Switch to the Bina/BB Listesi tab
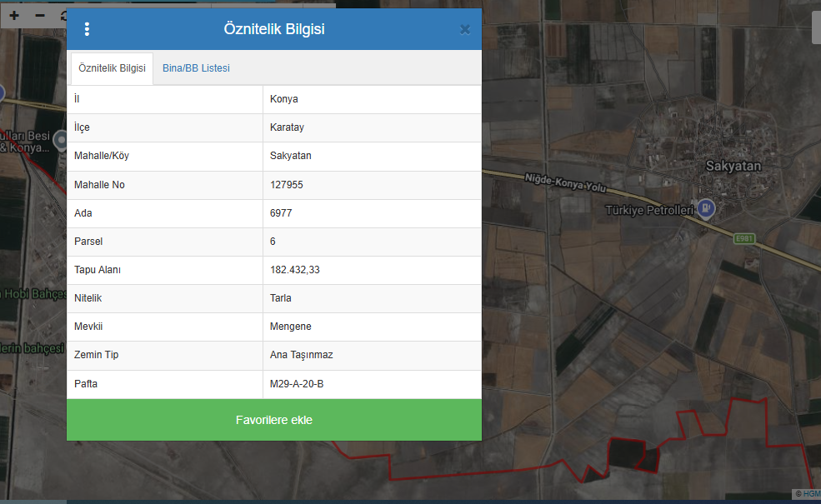The width and height of the screenshot is (821, 504). point(196,68)
